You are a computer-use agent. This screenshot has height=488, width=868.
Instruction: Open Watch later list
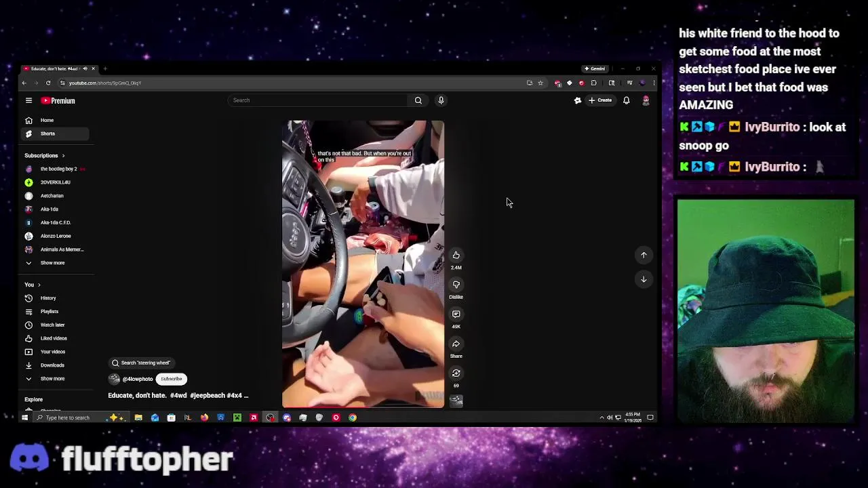54,325
